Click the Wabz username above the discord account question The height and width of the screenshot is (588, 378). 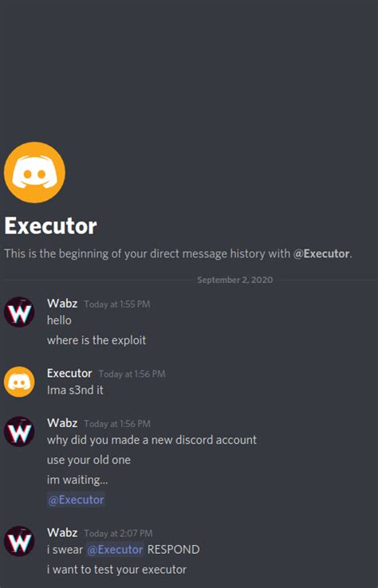click(62, 423)
